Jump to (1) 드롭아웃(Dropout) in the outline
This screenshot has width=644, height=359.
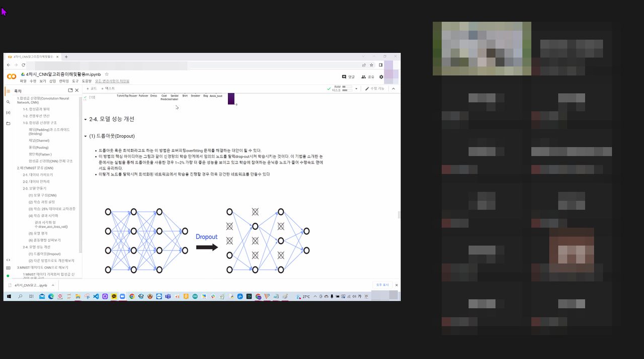pos(44,254)
